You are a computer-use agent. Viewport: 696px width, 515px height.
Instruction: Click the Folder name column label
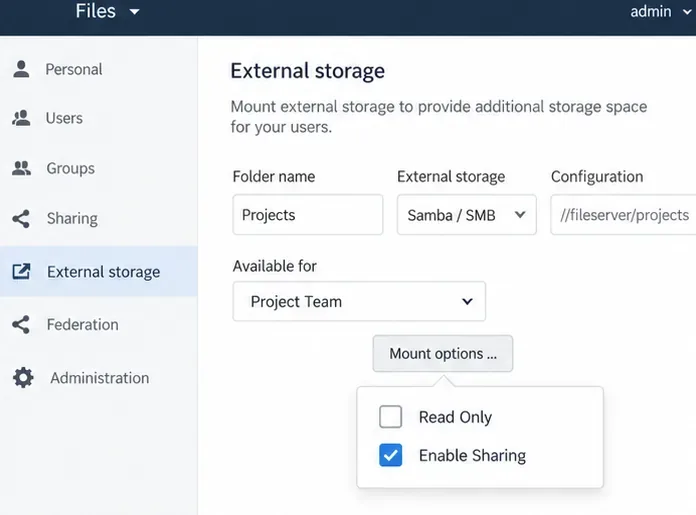tap(274, 176)
